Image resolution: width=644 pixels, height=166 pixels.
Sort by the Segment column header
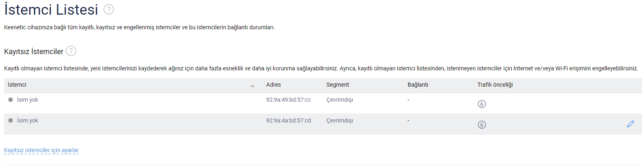[x=338, y=85]
